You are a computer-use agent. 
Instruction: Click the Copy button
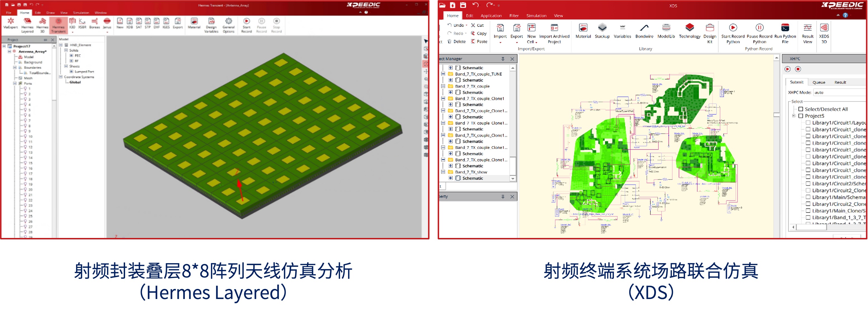pyautogui.click(x=478, y=33)
